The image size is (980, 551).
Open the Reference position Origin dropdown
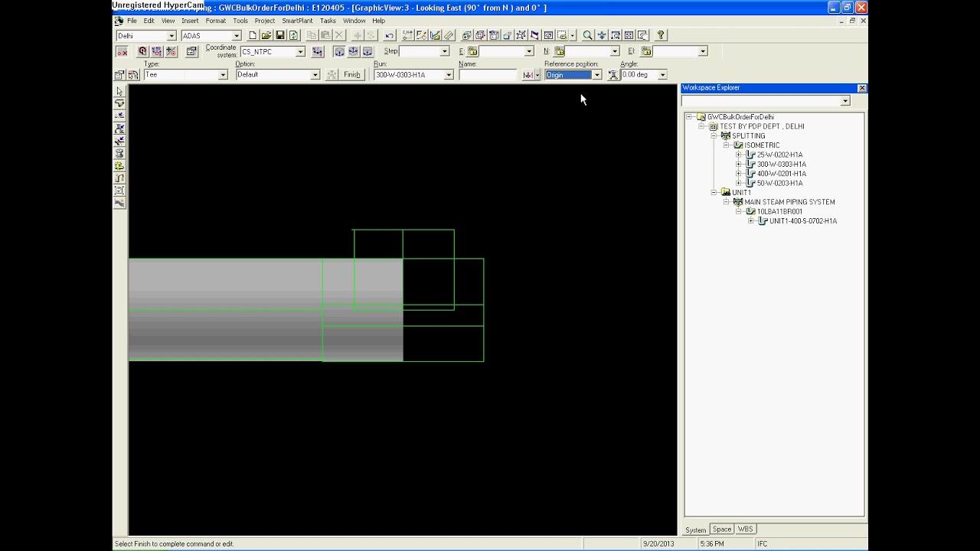(x=596, y=75)
